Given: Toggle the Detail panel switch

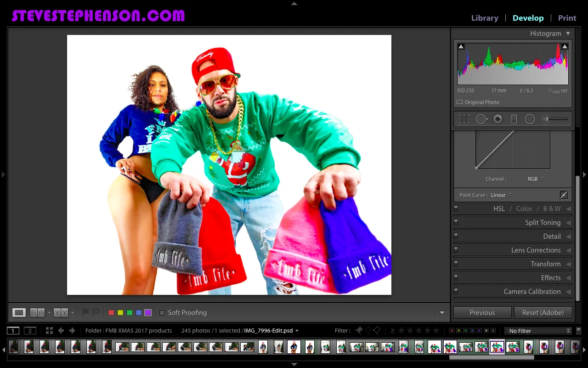Looking at the screenshot, I should tap(456, 236).
